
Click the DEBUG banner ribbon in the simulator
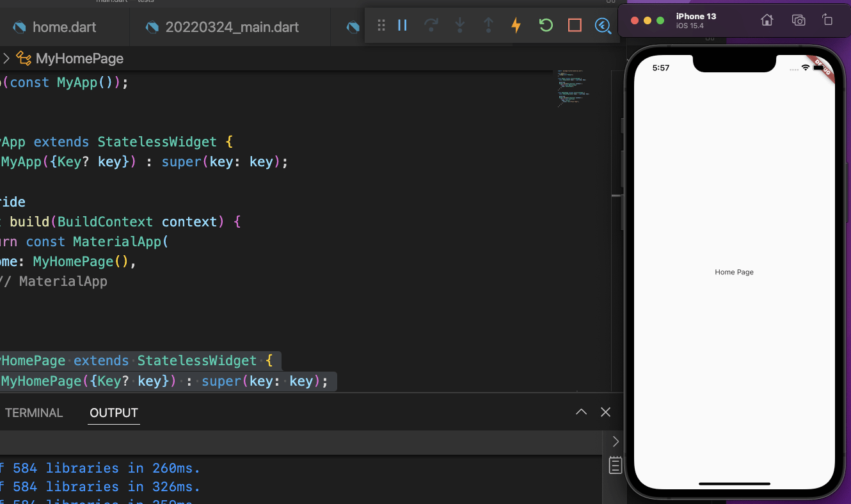pos(822,68)
